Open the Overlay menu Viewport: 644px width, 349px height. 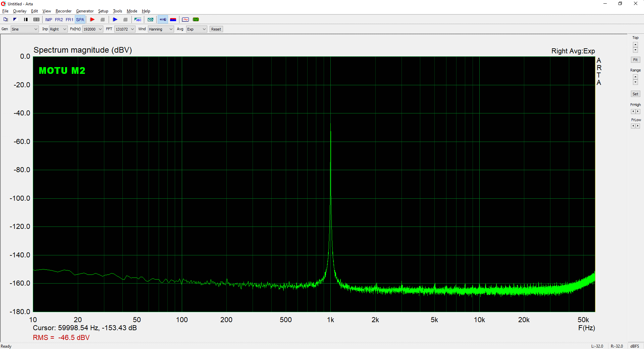pos(20,11)
